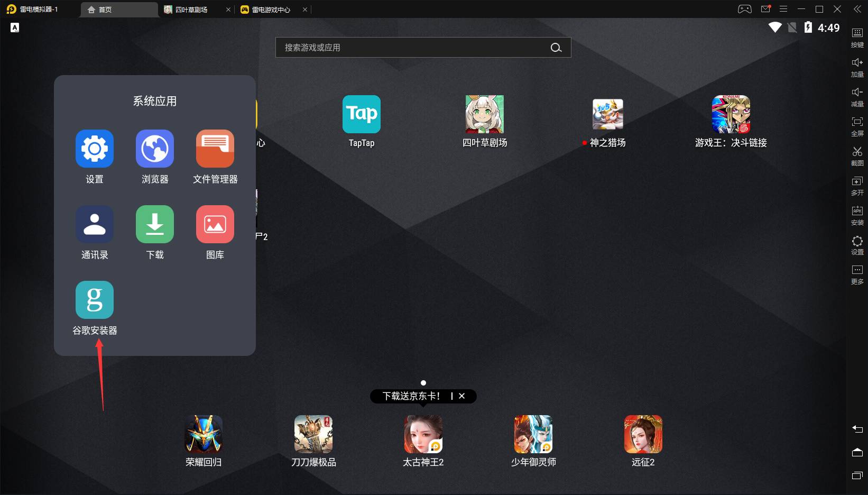Click the search magnifier button
This screenshot has width=868, height=495.
tap(556, 48)
